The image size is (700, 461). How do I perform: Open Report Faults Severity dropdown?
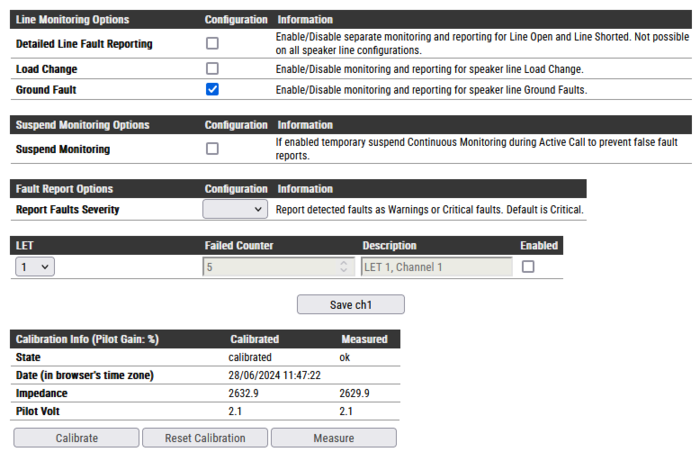tap(235, 209)
